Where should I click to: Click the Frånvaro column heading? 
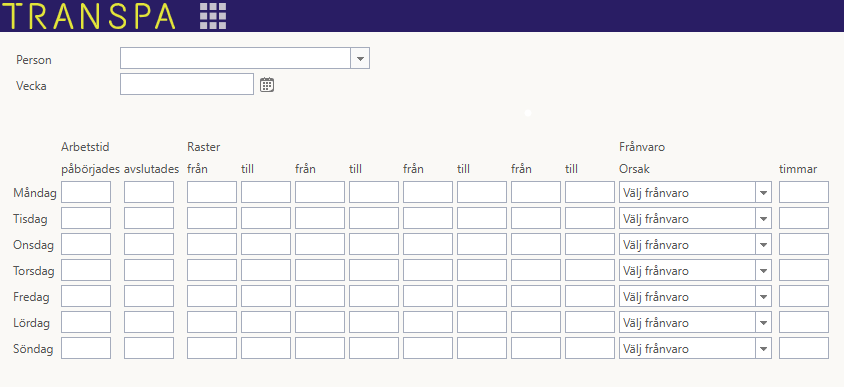[x=642, y=147]
